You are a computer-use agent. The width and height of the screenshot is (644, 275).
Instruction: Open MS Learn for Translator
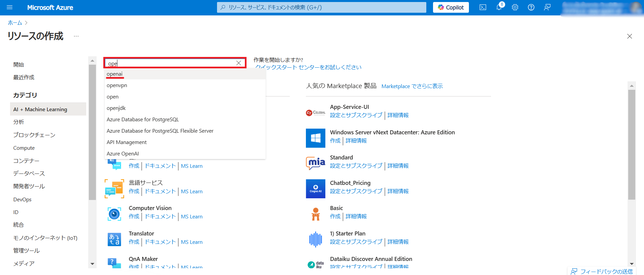click(x=192, y=242)
